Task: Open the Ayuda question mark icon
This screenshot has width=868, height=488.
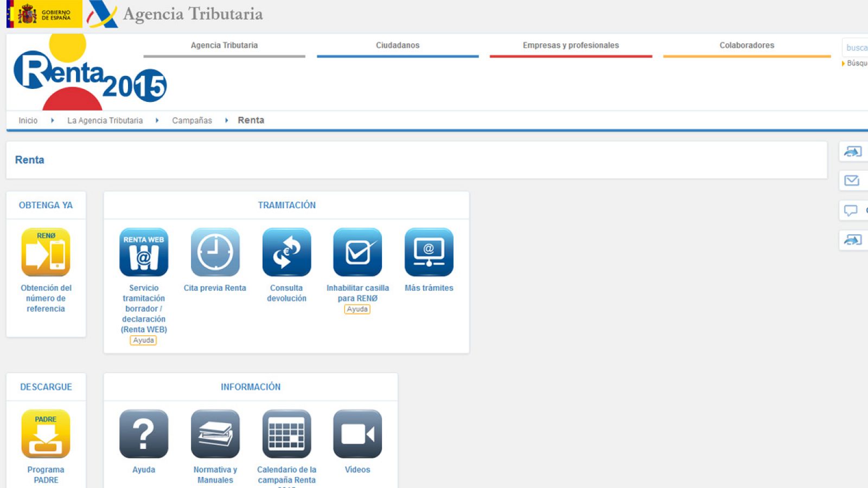Action: [x=143, y=434]
